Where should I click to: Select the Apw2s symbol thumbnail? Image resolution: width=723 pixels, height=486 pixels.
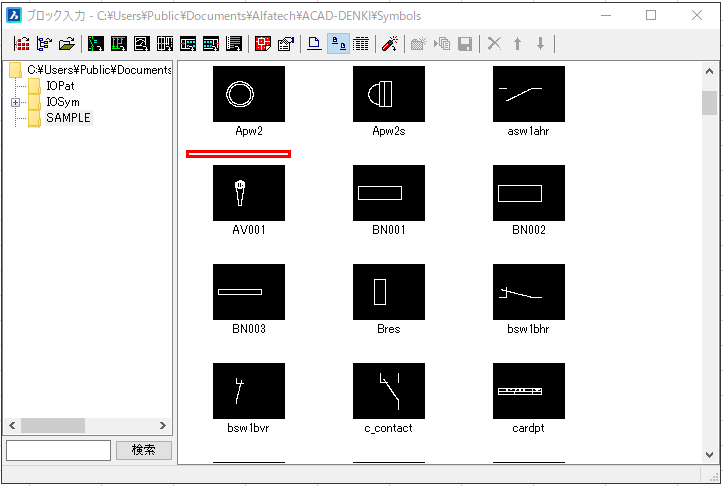389,94
